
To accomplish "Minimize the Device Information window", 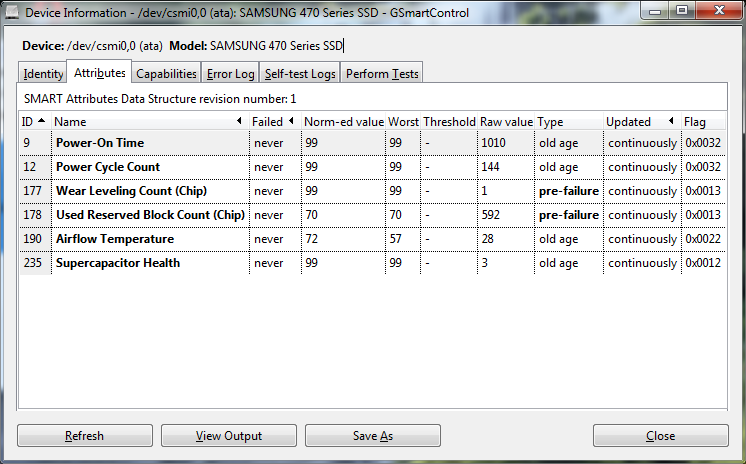I will click(x=655, y=11).
